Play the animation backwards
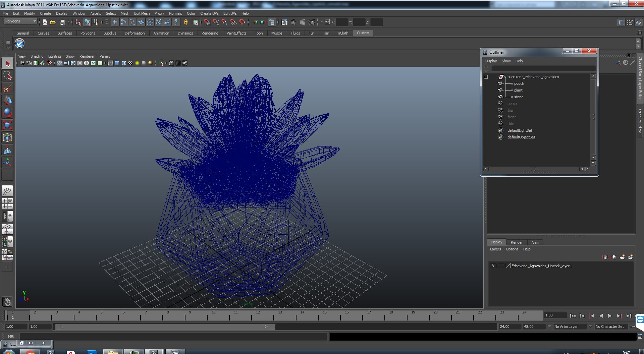This screenshot has width=644, height=354. click(601, 316)
